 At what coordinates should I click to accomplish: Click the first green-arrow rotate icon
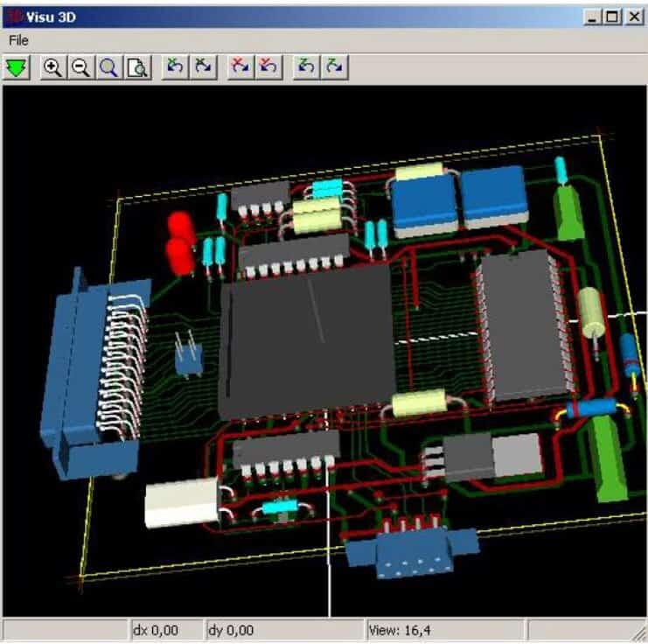[x=306, y=67]
